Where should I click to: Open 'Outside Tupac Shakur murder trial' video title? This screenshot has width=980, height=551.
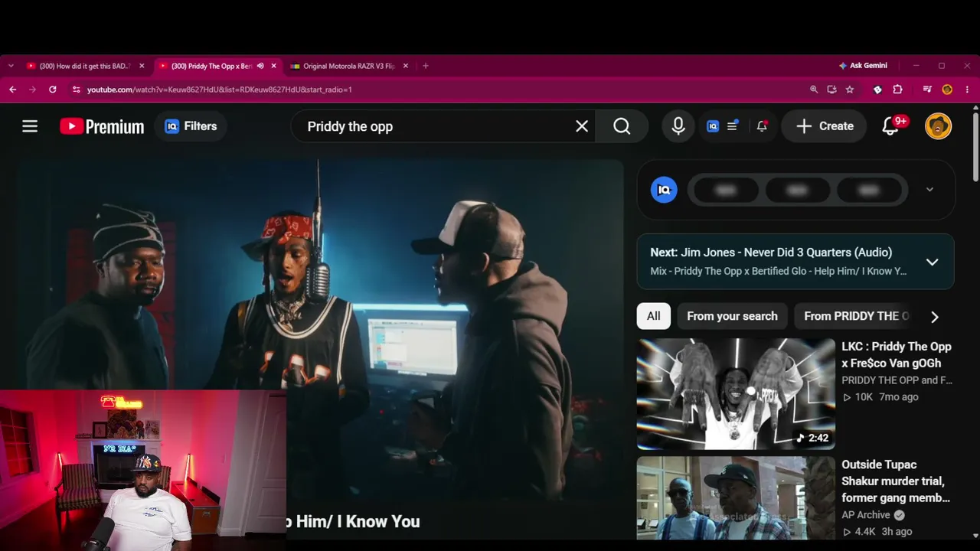coord(896,481)
